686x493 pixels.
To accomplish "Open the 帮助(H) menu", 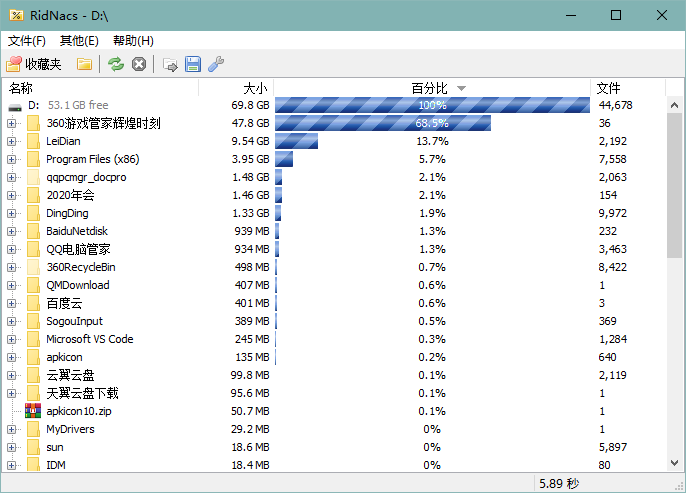I will (x=133, y=41).
